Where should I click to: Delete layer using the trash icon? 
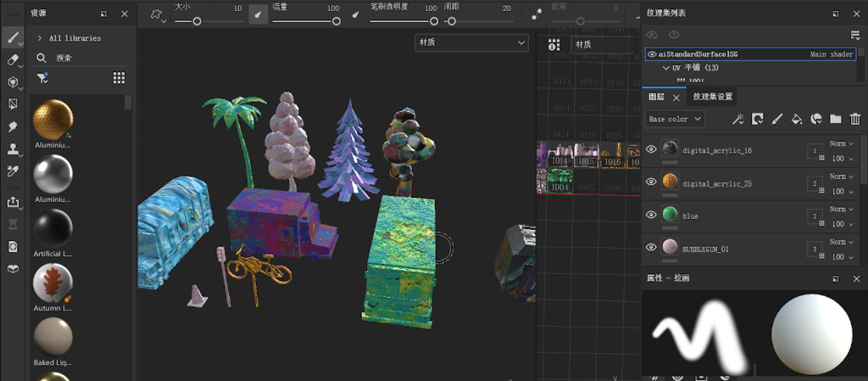pos(854,120)
